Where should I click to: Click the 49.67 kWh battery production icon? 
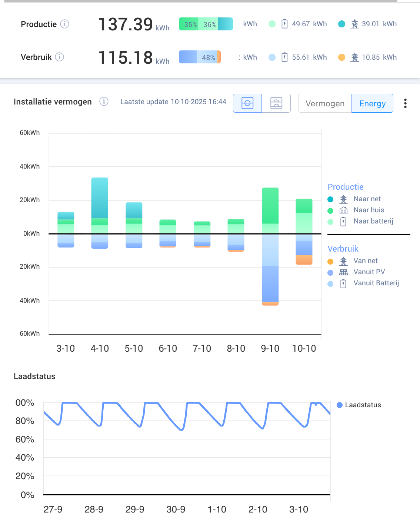[x=284, y=24]
